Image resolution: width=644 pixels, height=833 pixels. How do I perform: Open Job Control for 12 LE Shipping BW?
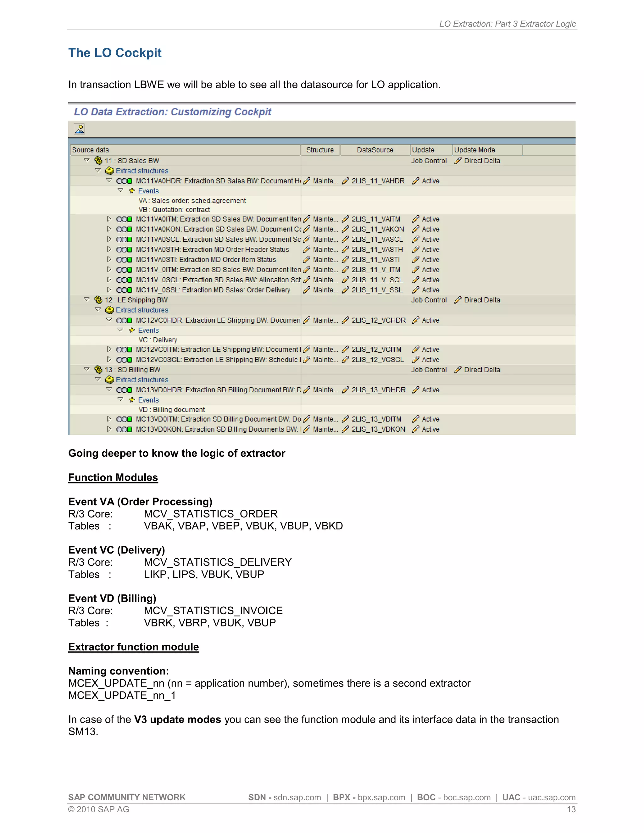coord(429,300)
